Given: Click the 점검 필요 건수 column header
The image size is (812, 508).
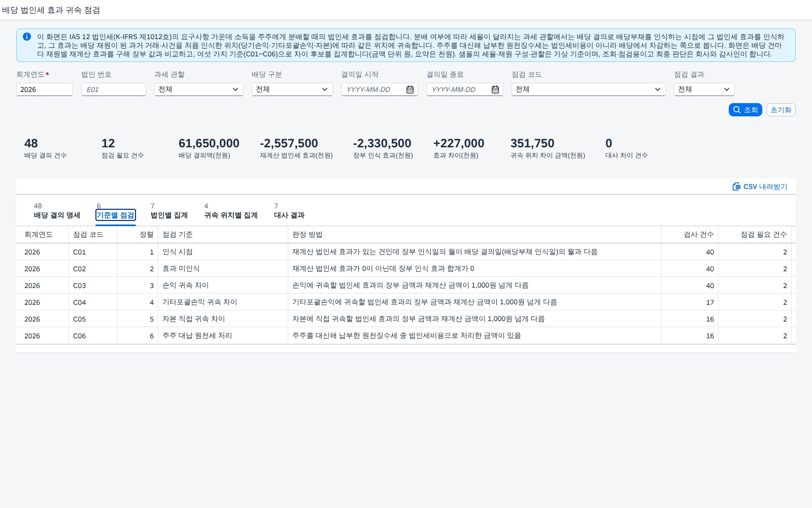Looking at the screenshot, I should pyautogui.click(x=755, y=235).
